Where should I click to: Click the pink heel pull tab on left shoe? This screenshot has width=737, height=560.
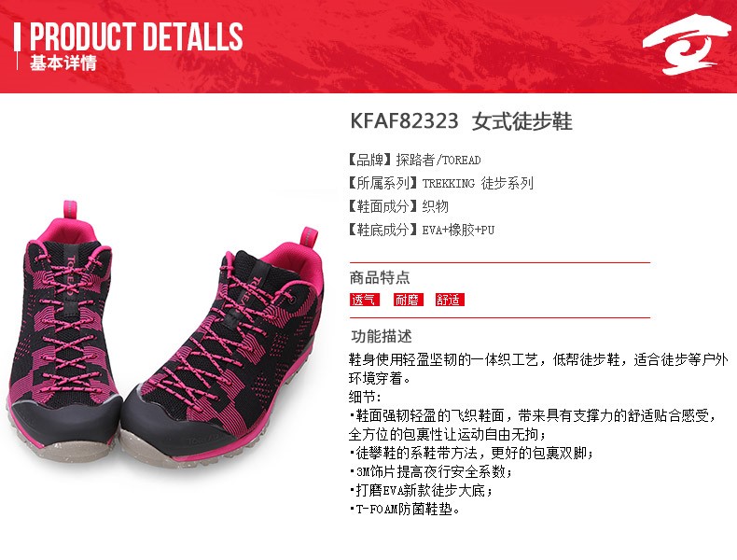coord(70,210)
